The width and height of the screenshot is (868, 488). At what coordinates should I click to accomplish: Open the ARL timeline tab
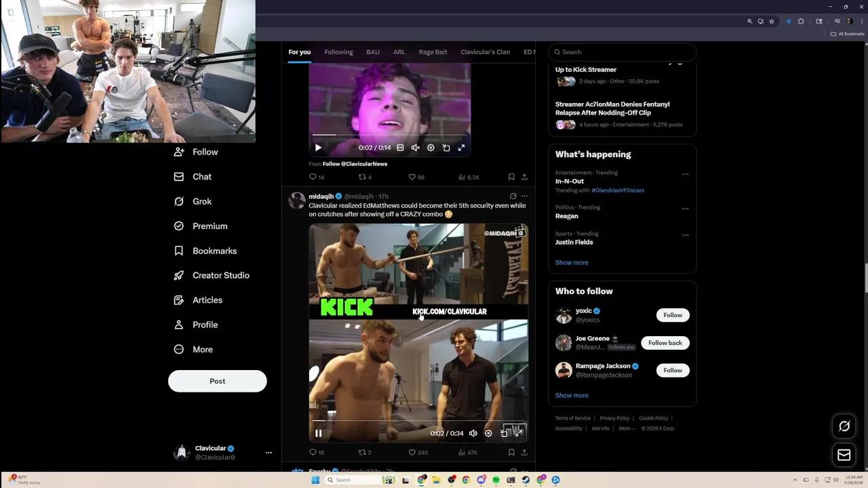pos(399,52)
